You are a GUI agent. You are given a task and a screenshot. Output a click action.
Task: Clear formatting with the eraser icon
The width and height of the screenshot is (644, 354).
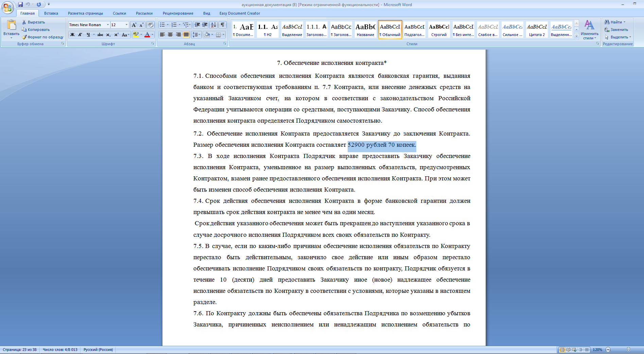point(150,25)
